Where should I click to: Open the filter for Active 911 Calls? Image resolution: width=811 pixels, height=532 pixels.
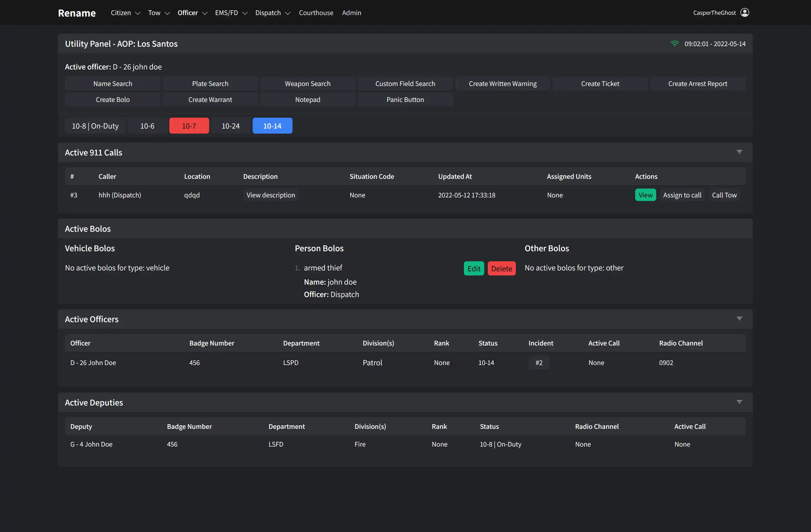(739, 152)
